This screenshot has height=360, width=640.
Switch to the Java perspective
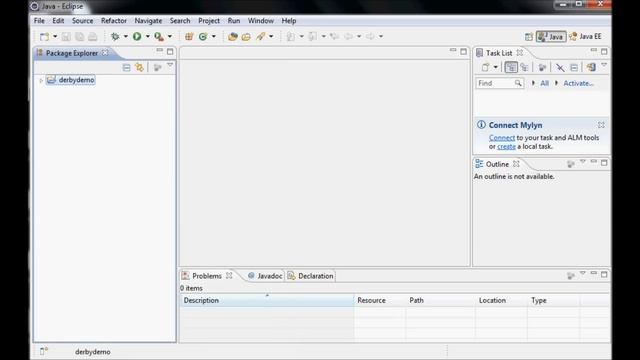pos(551,37)
